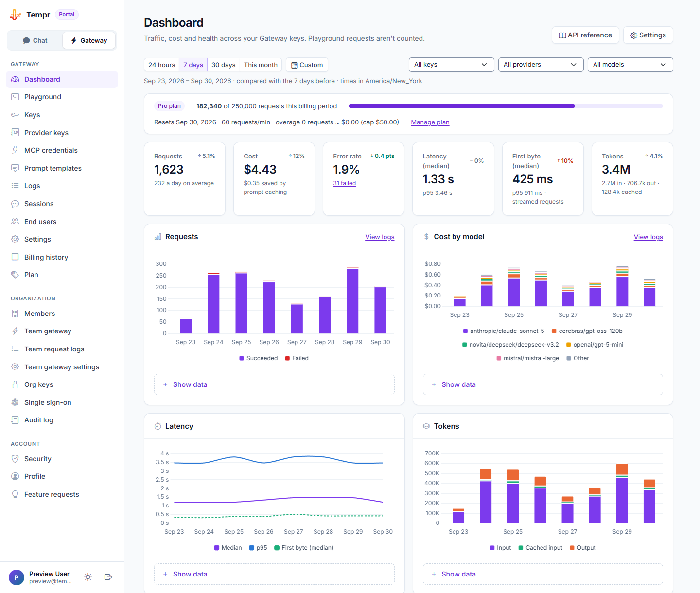Click the End users people icon
This screenshot has width=700, height=593.
coord(15,222)
